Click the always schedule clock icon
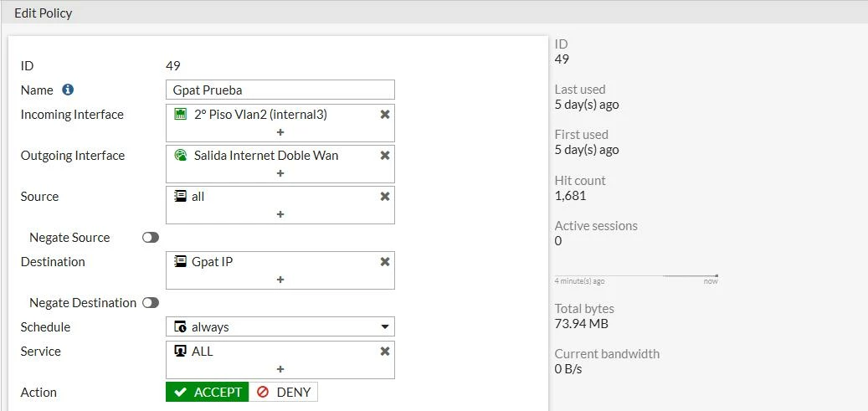The image size is (868, 411). tap(180, 326)
